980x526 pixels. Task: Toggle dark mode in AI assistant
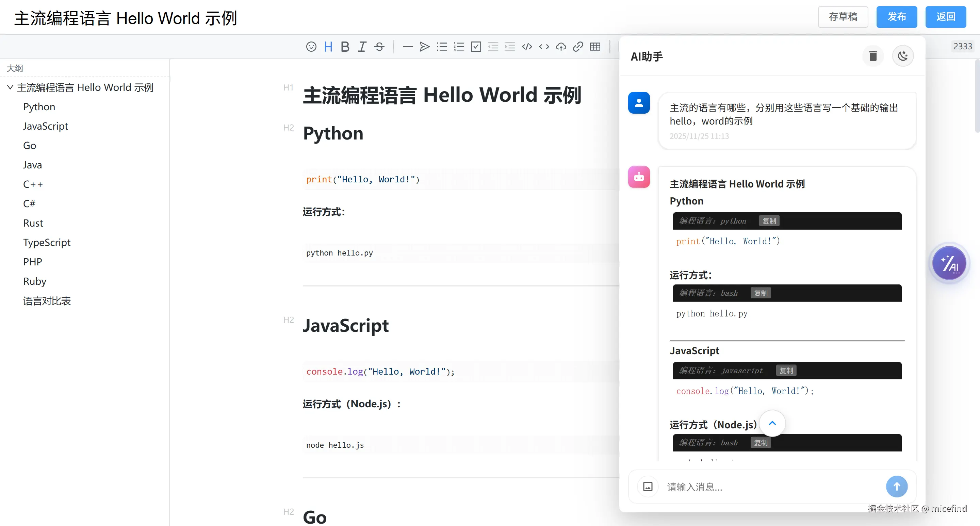[902, 56]
